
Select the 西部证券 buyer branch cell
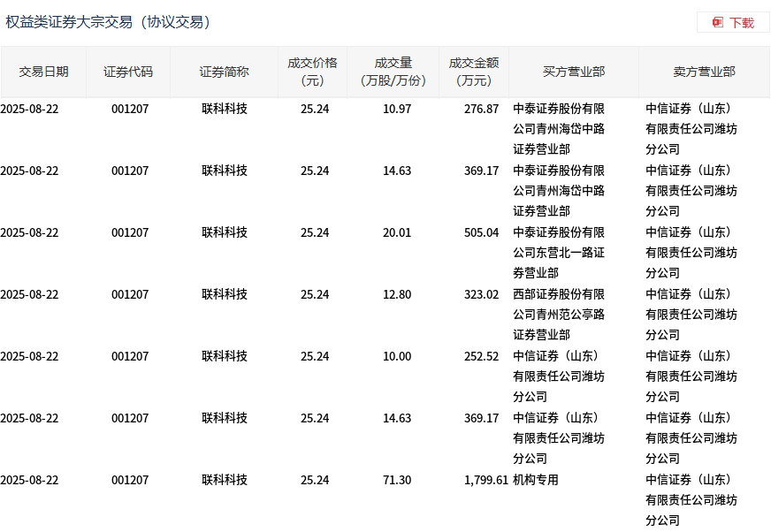559,314
